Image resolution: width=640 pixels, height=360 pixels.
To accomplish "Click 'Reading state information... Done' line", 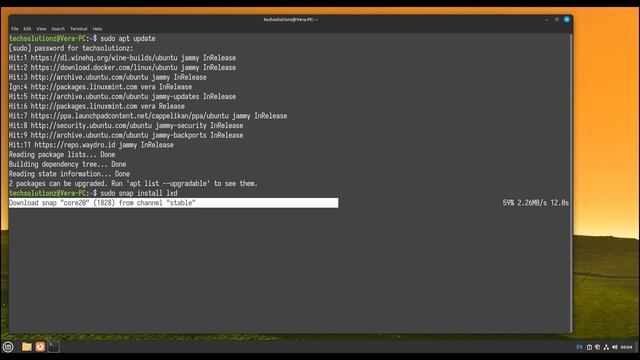I will (x=69, y=174).
